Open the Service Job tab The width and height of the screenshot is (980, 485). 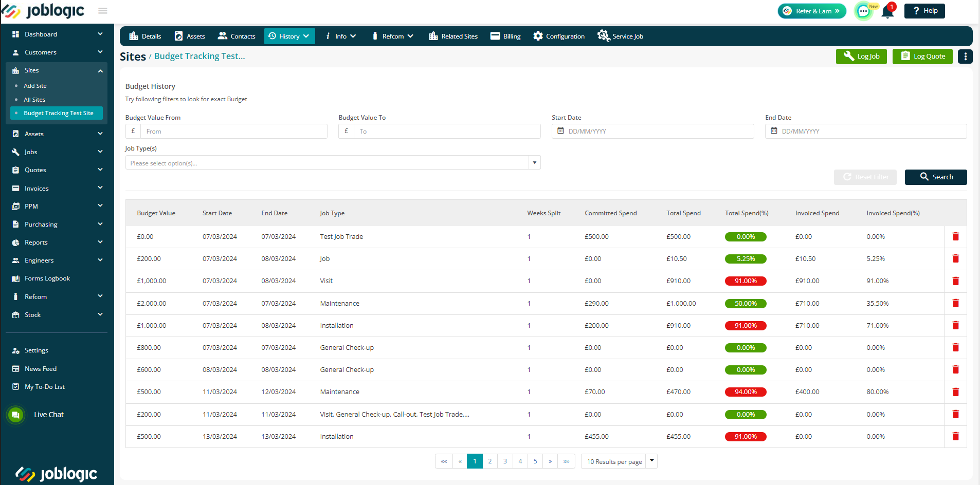620,36
